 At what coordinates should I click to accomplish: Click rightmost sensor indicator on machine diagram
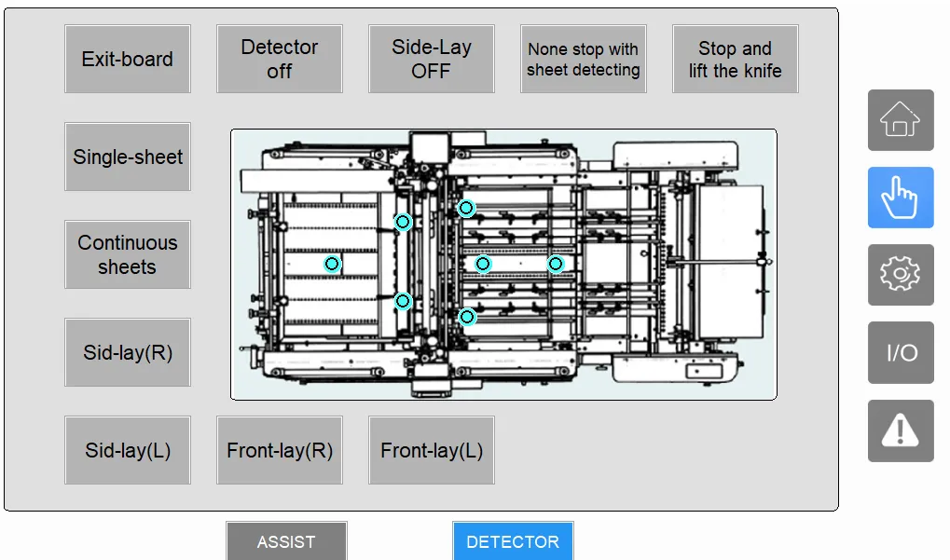[556, 264]
